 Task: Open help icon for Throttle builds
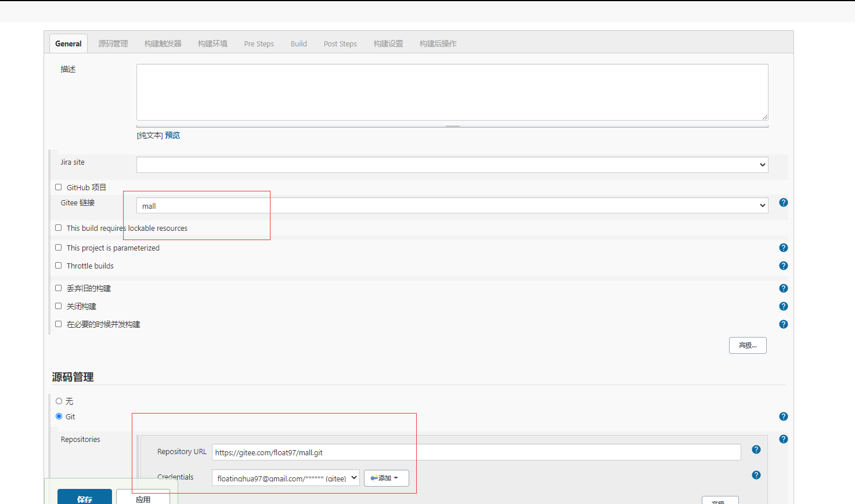(784, 266)
